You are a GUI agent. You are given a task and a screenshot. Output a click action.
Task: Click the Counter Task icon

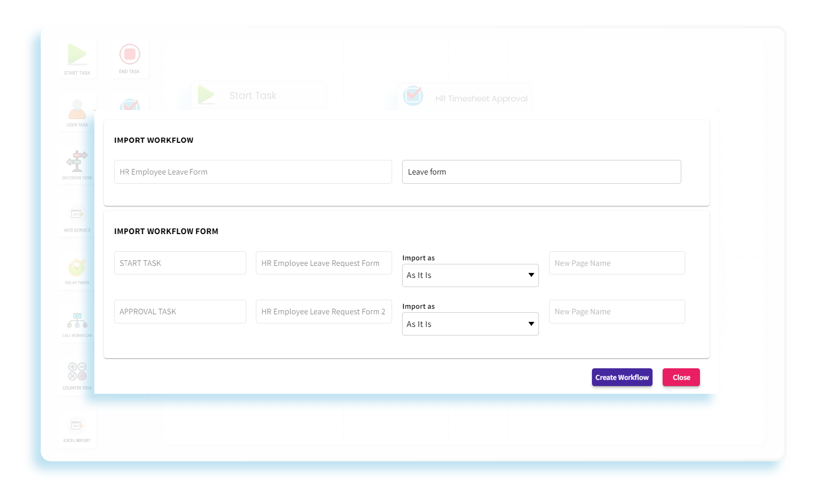pyautogui.click(x=77, y=372)
